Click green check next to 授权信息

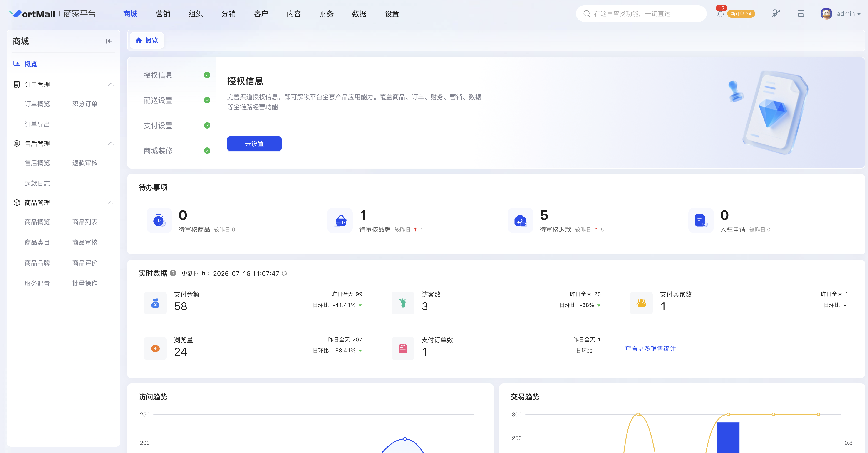coord(207,75)
